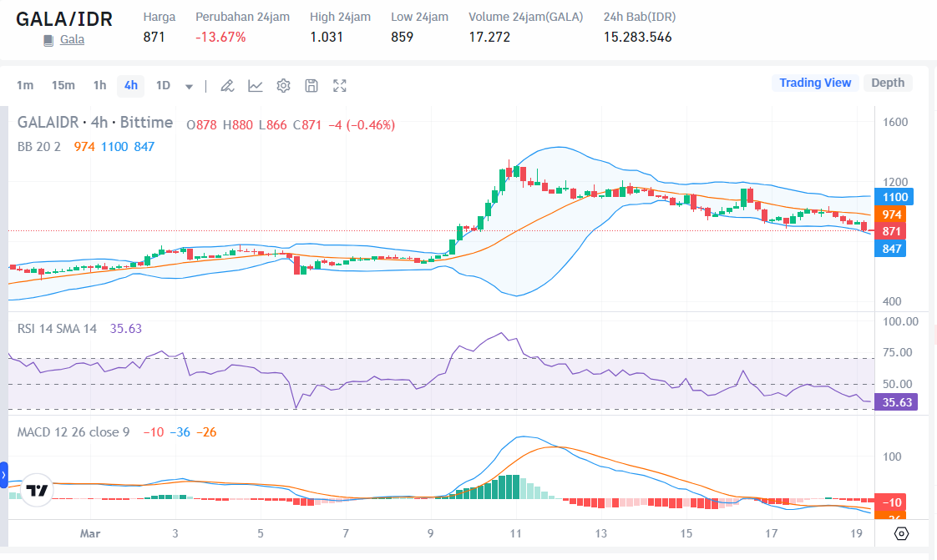This screenshot has height=560, width=937.
Task: Select the 1m timeframe
Action: coord(25,85)
